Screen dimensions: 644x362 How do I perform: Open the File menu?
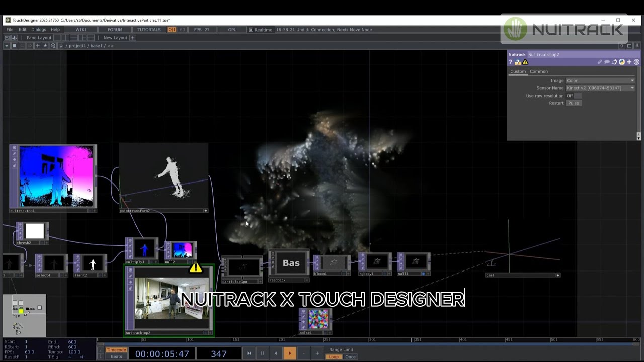[x=10, y=30]
